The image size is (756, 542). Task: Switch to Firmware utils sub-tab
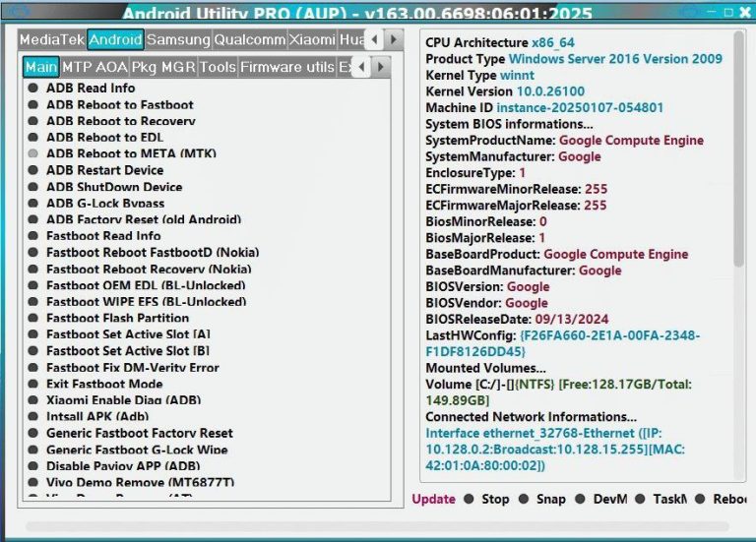(286, 68)
